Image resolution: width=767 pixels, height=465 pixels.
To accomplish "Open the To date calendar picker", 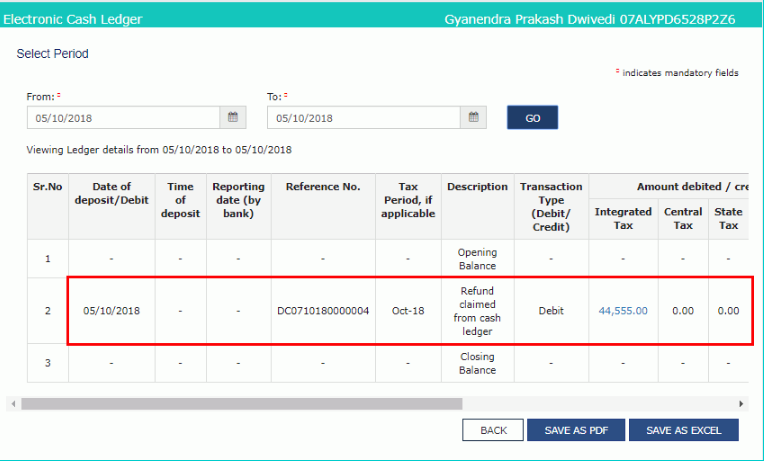I will (474, 117).
